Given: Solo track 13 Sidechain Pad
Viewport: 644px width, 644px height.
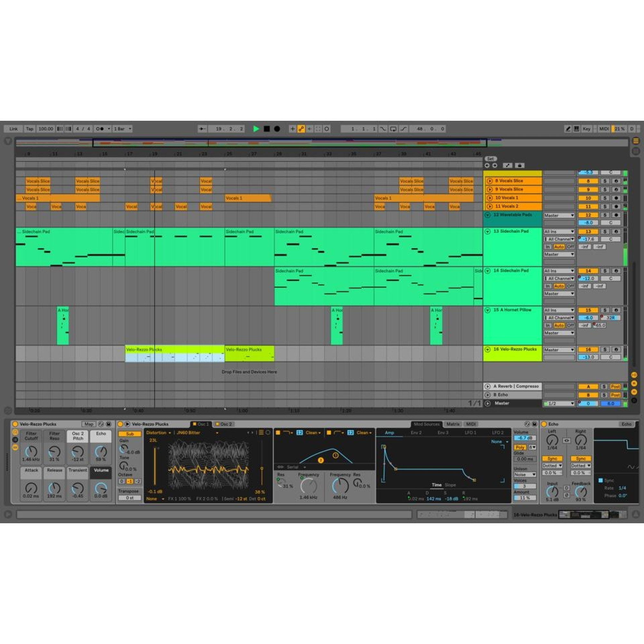Looking at the screenshot, I should point(605,232).
